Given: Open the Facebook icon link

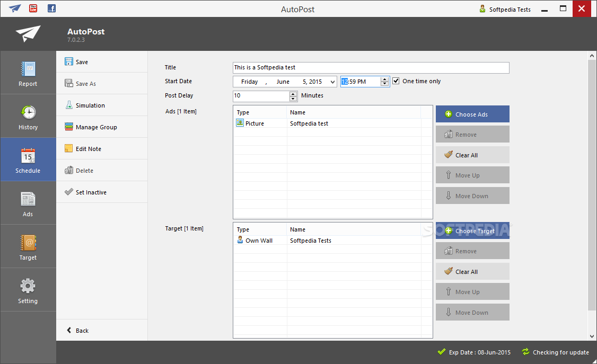Looking at the screenshot, I should tap(51, 8).
